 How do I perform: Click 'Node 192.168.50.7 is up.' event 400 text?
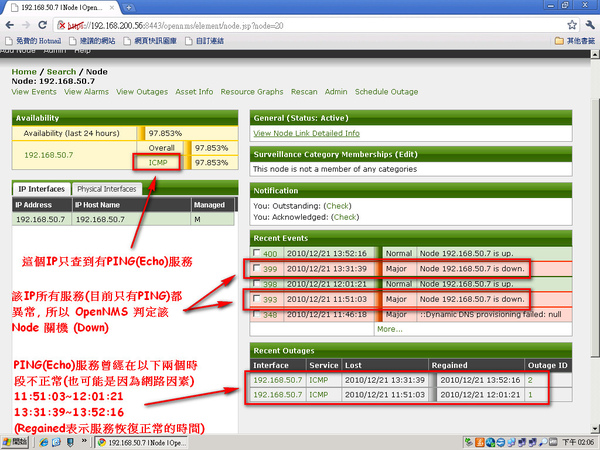(466, 253)
